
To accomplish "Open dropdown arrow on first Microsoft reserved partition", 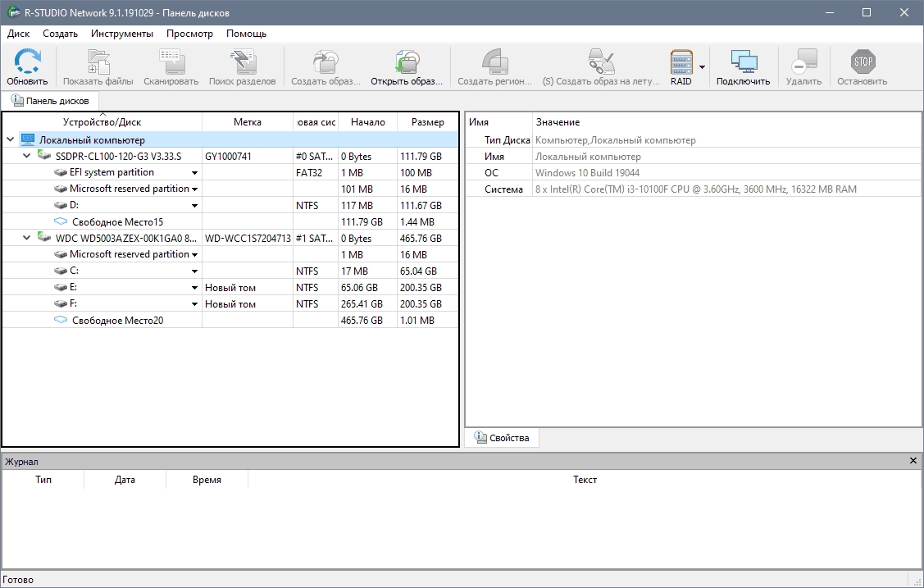I will 194,189.
